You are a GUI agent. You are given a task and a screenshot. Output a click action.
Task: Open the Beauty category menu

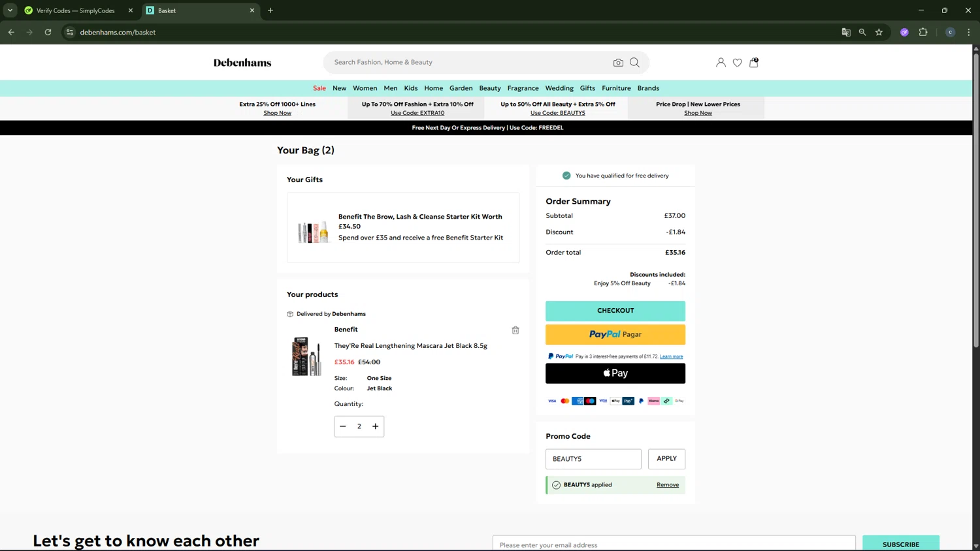tap(490, 88)
